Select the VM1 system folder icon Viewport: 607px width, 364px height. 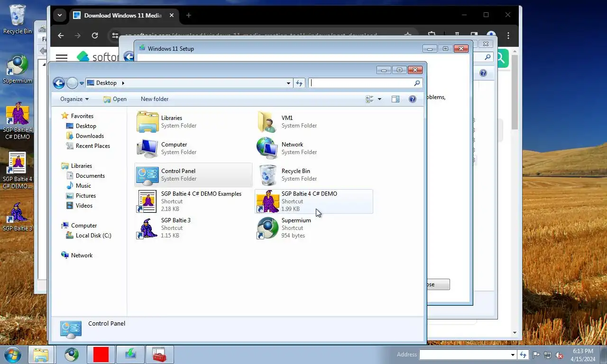coord(267,122)
